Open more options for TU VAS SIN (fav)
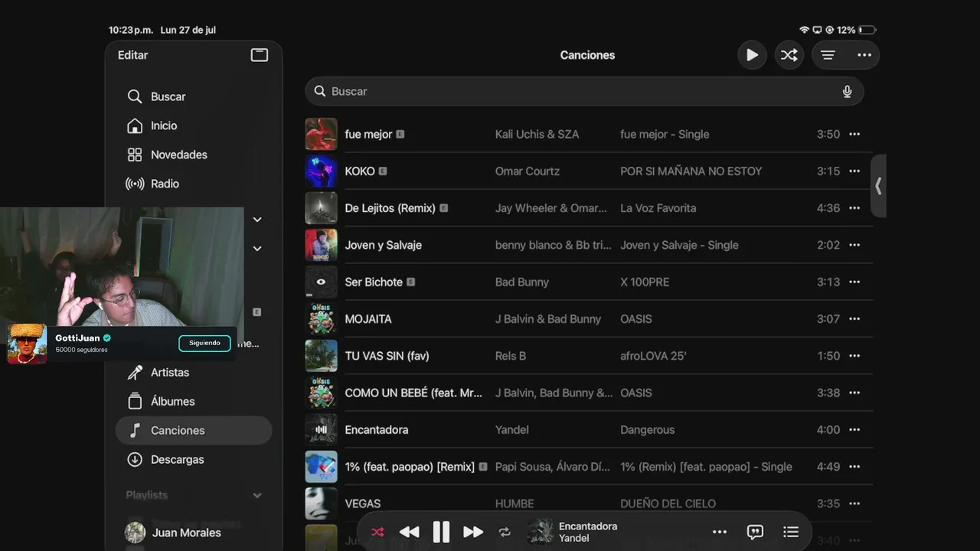The image size is (980, 551). pyautogui.click(x=854, y=356)
